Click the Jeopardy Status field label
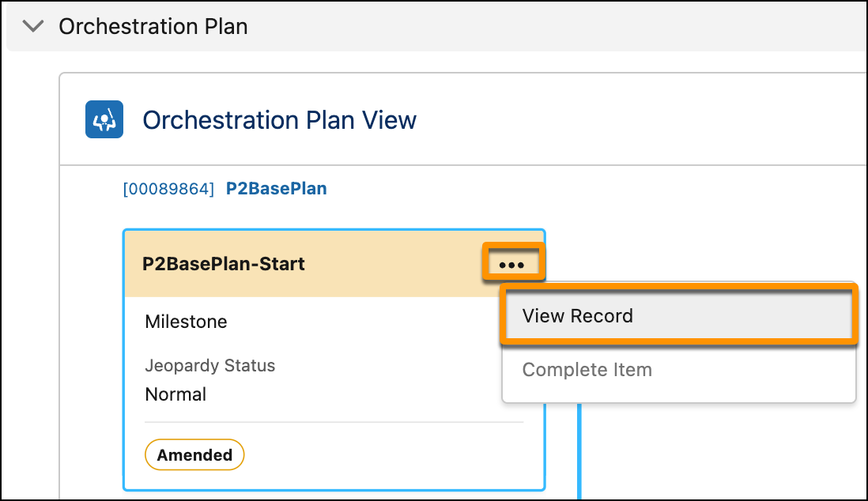The height and width of the screenshot is (501, 868). coord(209,365)
